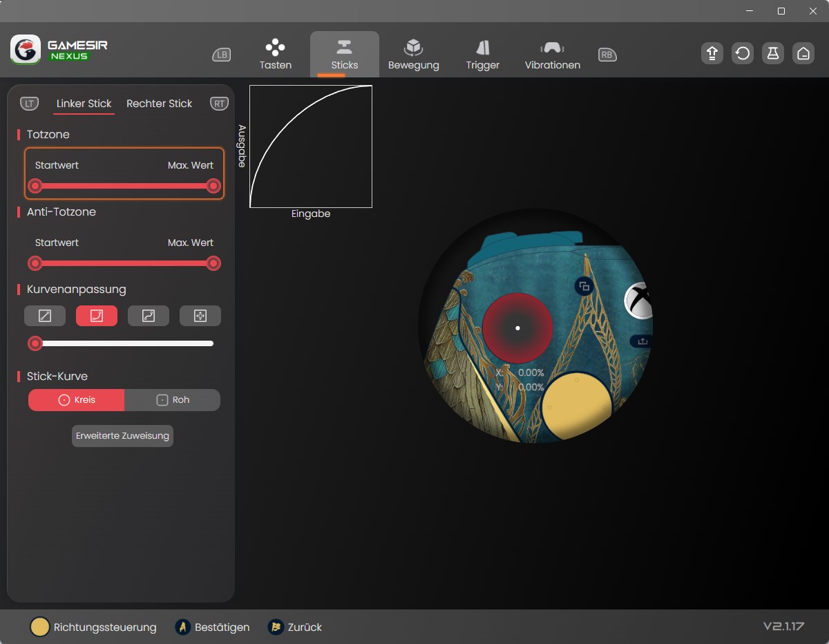Image resolution: width=829 pixels, height=644 pixels.
Task: Click the response curve graph
Action: [311, 146]
